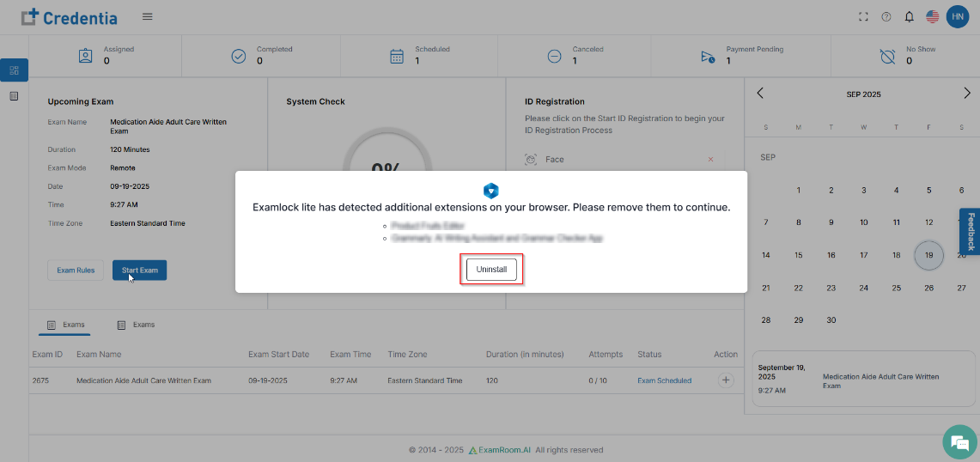The image size is (980, 462).
Task: Open the Exam Scheduled status link
Action: point(664,380)
